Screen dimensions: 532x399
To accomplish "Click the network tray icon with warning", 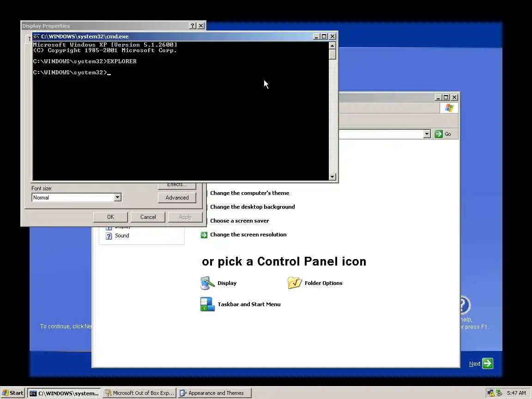I will click(x=491, y=393).
